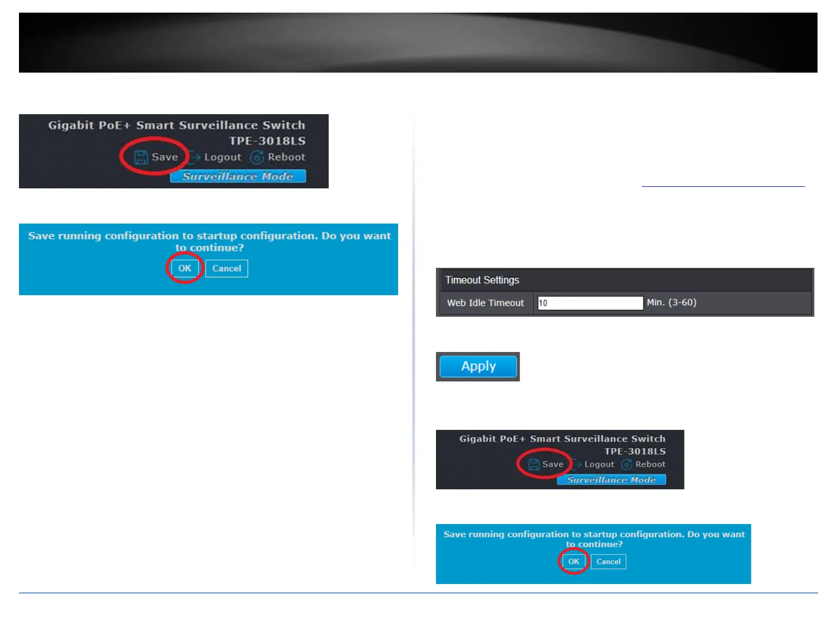Click the TPE-3018LS model text in the lower header
Viewport: 834px width, 644px height.
click(x=635, y=451)
